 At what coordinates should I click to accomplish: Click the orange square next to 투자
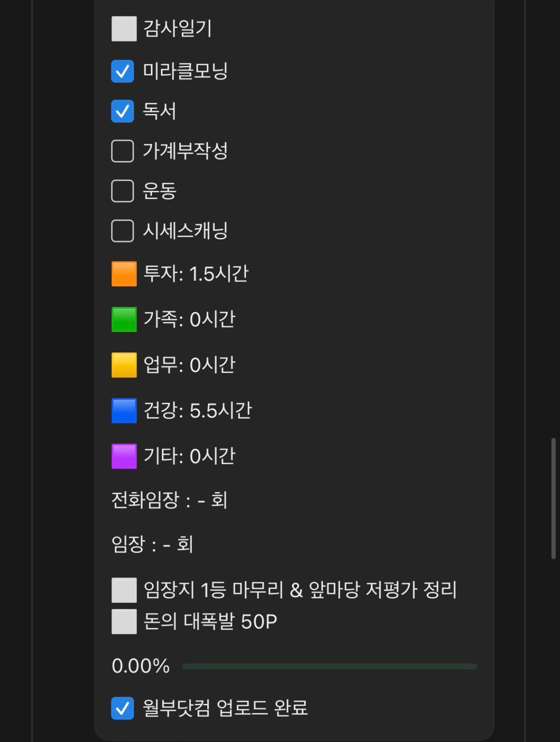pos(123,274)
